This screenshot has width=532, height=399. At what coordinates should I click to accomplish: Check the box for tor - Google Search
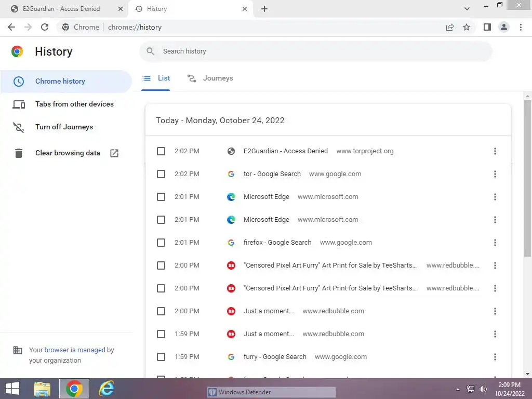coord(161,174)
